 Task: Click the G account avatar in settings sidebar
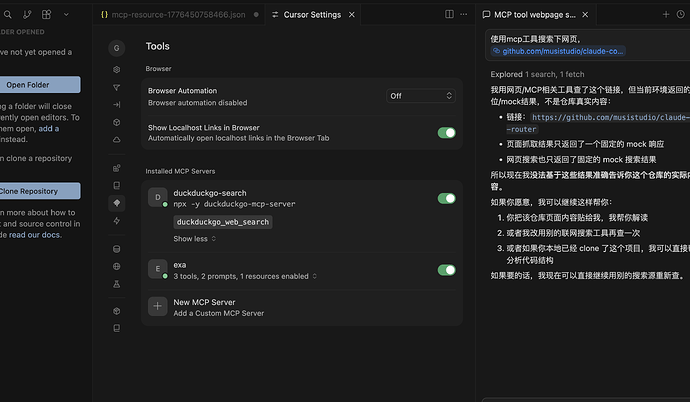117,48
